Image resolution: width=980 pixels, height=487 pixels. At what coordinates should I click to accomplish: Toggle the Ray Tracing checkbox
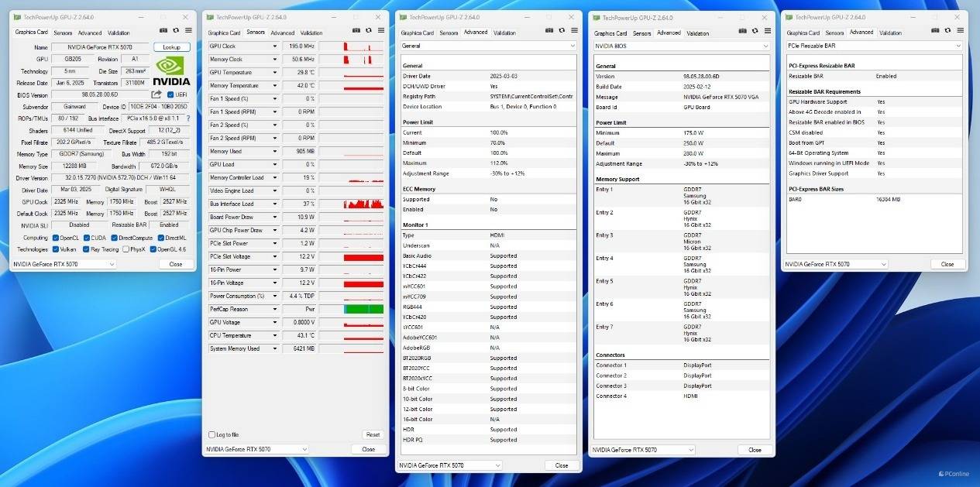click(x=86, y=249)
